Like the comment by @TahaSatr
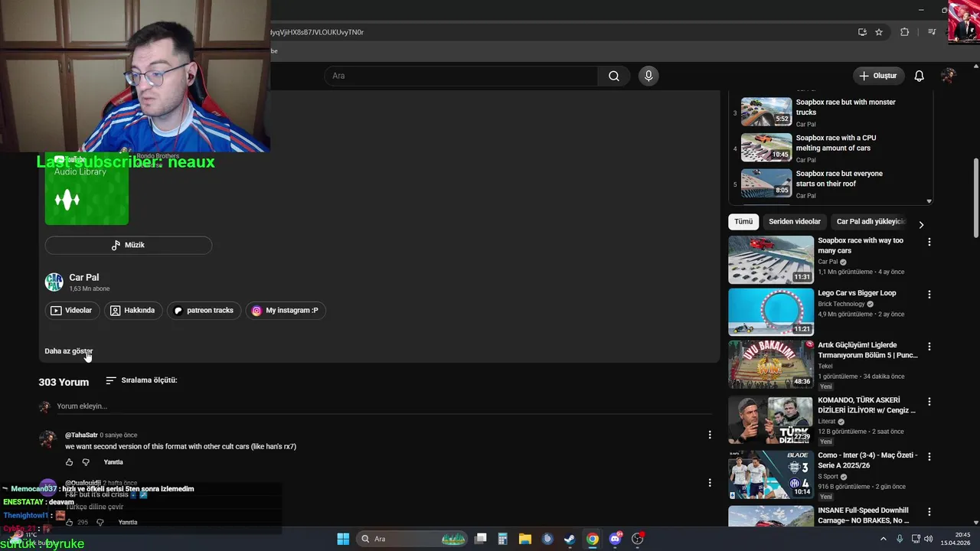Viewport: 980px width, 551px height. pos(69,462)
